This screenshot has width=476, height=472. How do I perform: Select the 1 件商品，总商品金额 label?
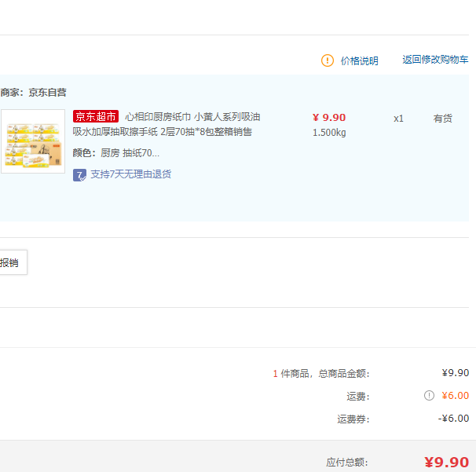321,373
